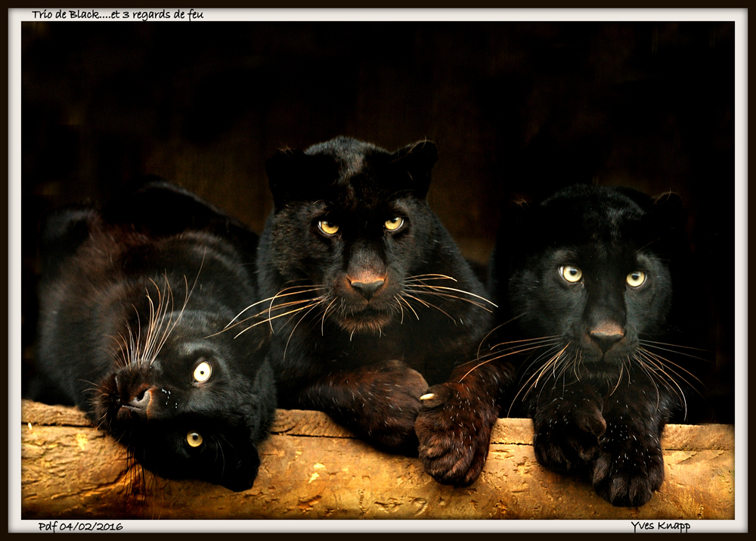Select the middle panther's right-side eye

[x=394, y=223]
